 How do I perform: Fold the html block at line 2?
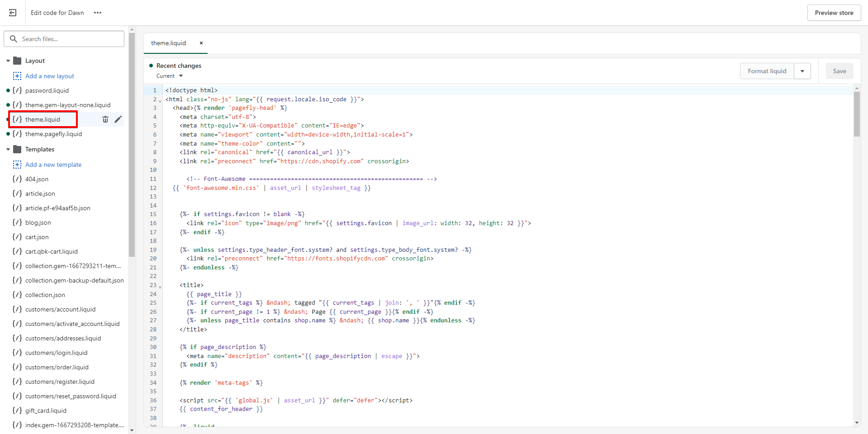[x=160, y=100]
